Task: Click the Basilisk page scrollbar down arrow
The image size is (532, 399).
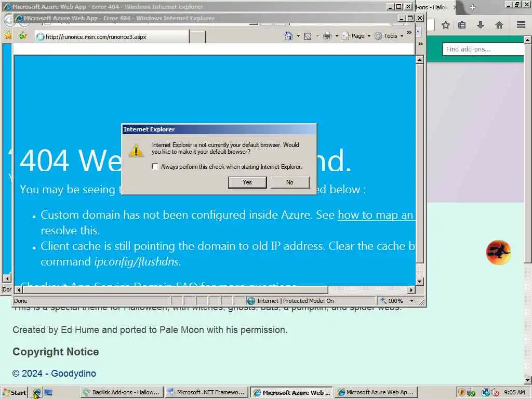Action: 528,380
